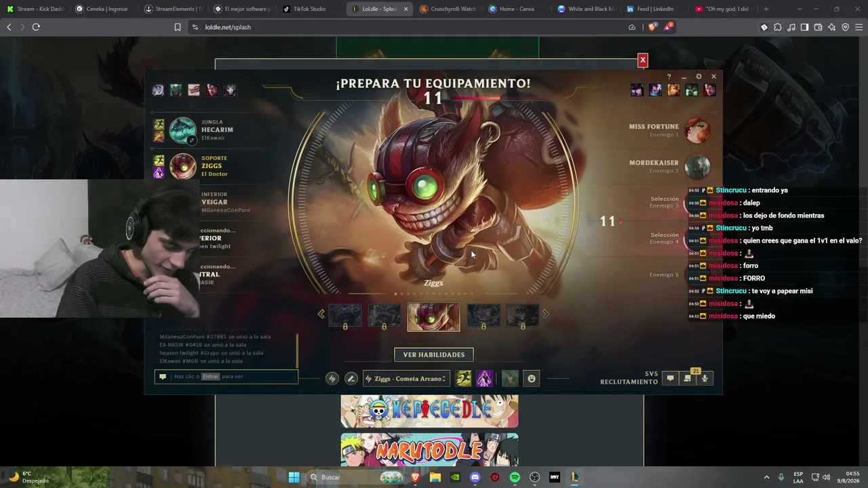
Task: Open the League client settings gear
Action: click(698, 77)
